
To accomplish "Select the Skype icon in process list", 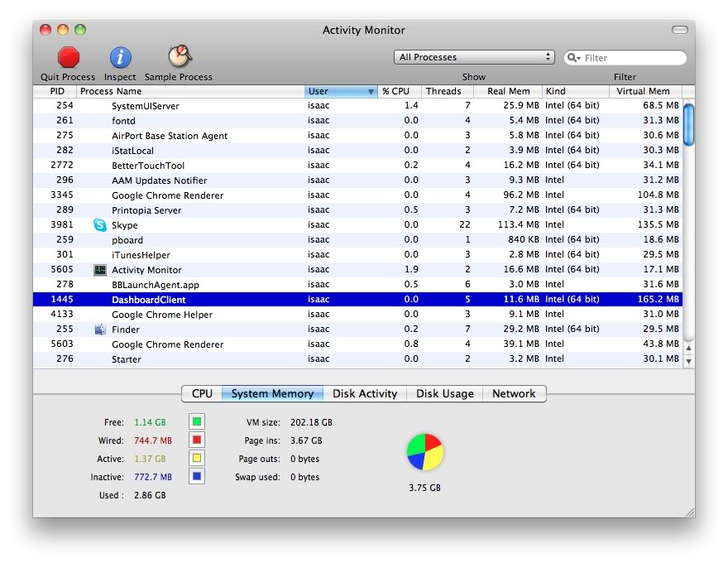I will point(100,225).
